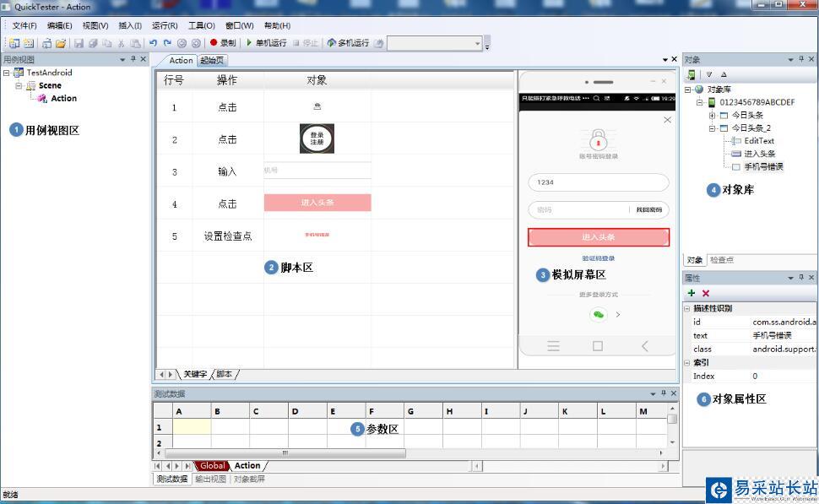
Task: Click the undo arrow in toolbar
Action: point(154,43)
